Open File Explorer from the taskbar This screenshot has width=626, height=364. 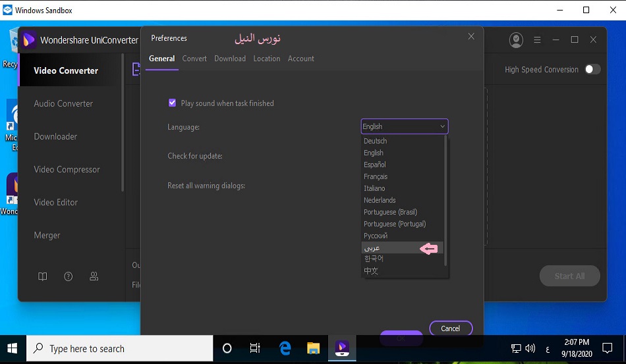point(314,348)
